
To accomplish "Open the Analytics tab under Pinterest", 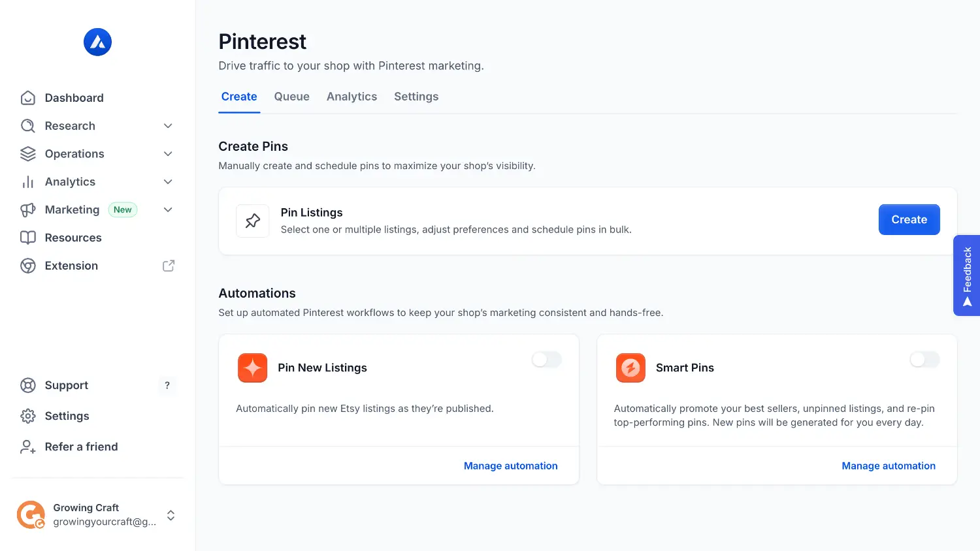I will (351, 97).
